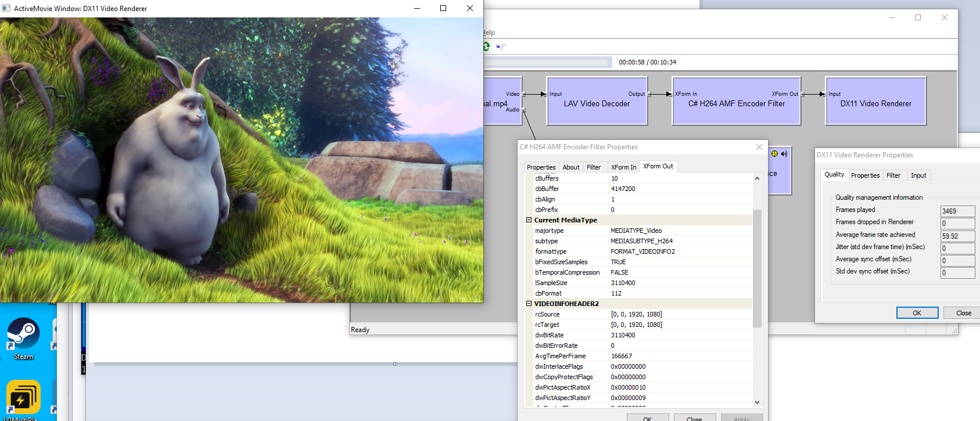Click the playback time display 00:00:58 / 00:10:34
The image size is (980, 421).
pos(647,62)
